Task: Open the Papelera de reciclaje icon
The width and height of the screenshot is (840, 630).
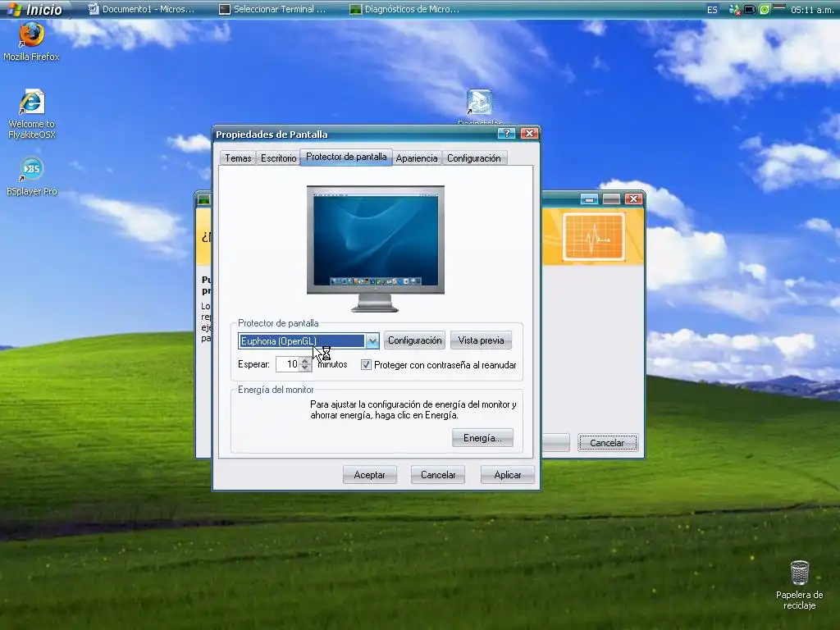Action: [x=799, y=584]
